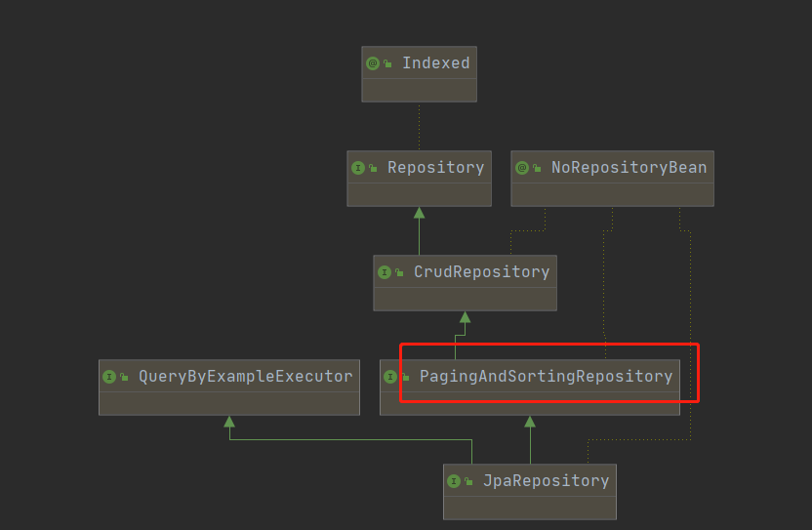Click the open-lock icon beside CrudRepository

pos(399,272)
